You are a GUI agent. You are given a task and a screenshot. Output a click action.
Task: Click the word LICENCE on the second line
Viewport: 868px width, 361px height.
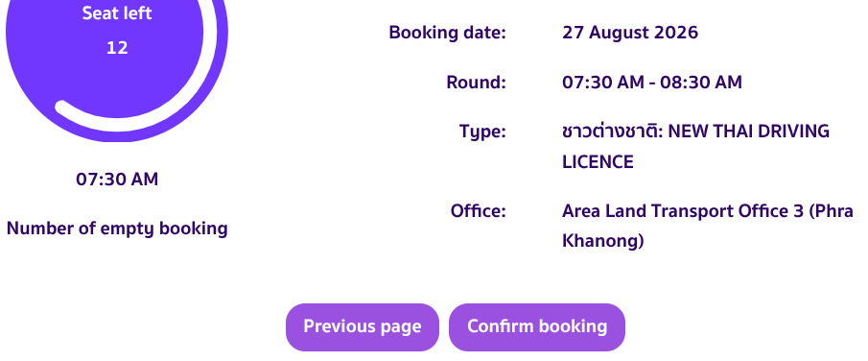tap(598, 162)
